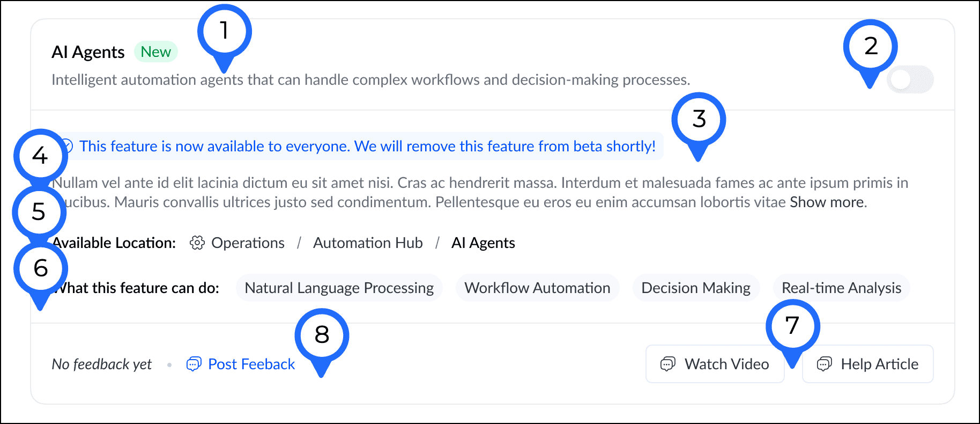Click the chat icon beside Post Feedback
Screen dimensions: 980x424
pos(194,364)
